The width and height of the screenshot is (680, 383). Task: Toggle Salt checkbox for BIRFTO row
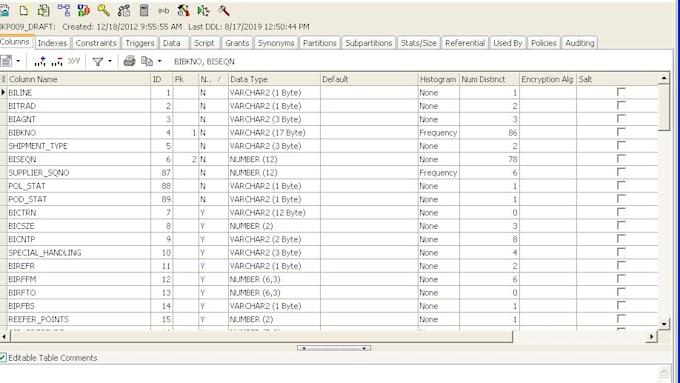pos(621,292)
